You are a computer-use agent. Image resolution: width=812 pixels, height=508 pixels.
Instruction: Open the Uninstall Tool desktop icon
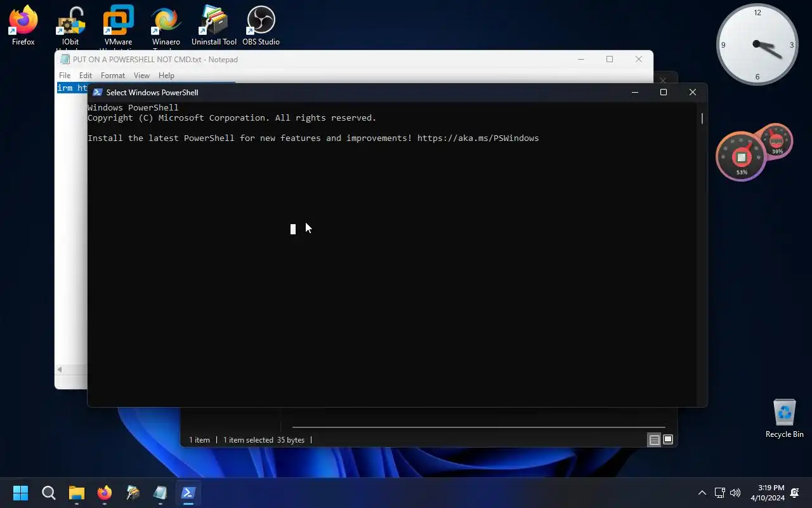[x=214, y=26]
